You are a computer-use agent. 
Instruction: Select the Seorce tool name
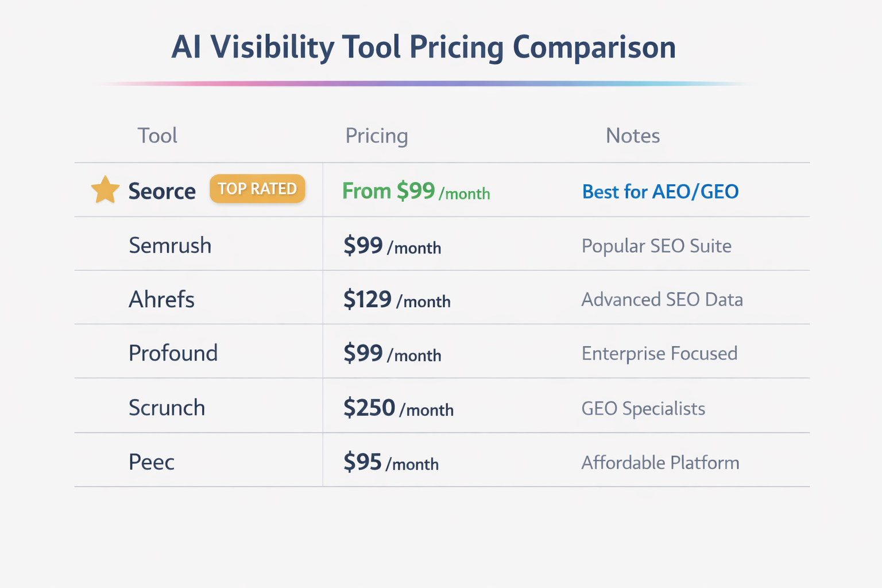point(162,191)
